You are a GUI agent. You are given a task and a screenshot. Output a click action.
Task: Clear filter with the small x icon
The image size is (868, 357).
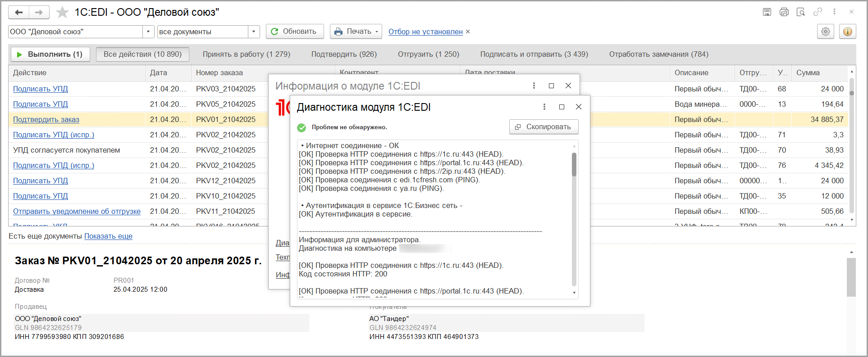468,32
